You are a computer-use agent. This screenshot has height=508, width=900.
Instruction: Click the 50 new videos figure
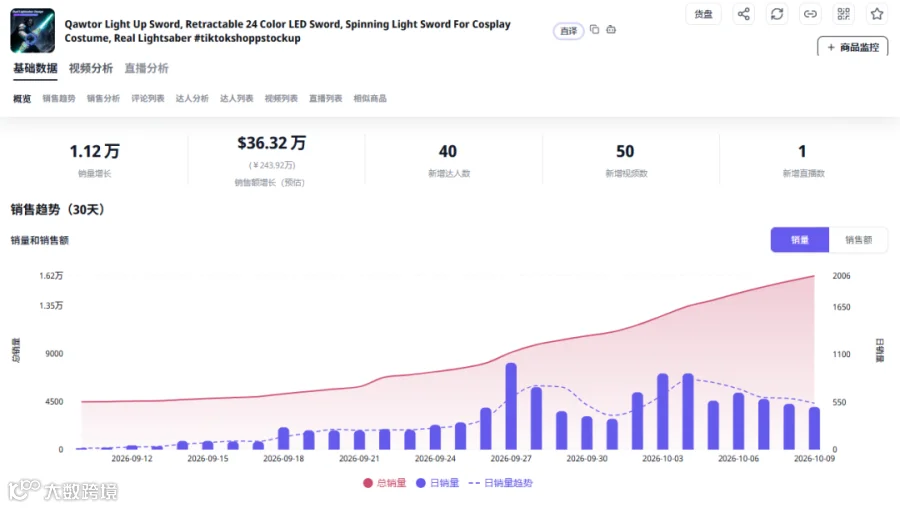pos(625,152)
